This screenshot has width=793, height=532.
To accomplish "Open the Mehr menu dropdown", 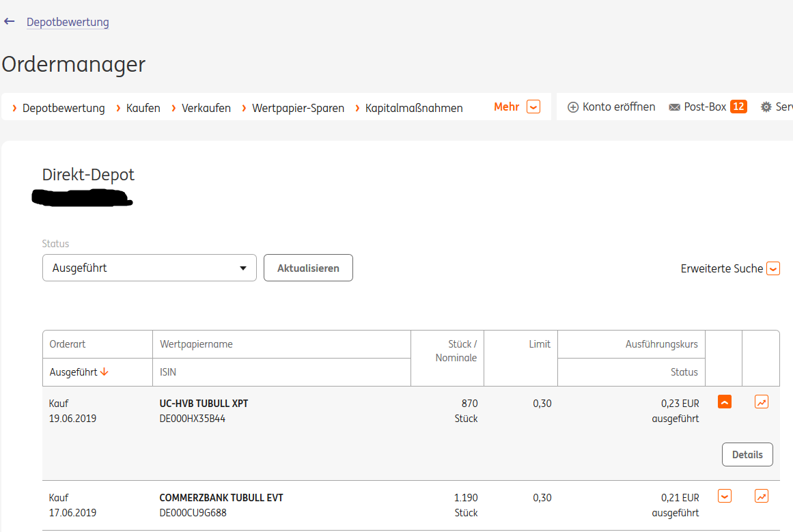I will [533, 107].
